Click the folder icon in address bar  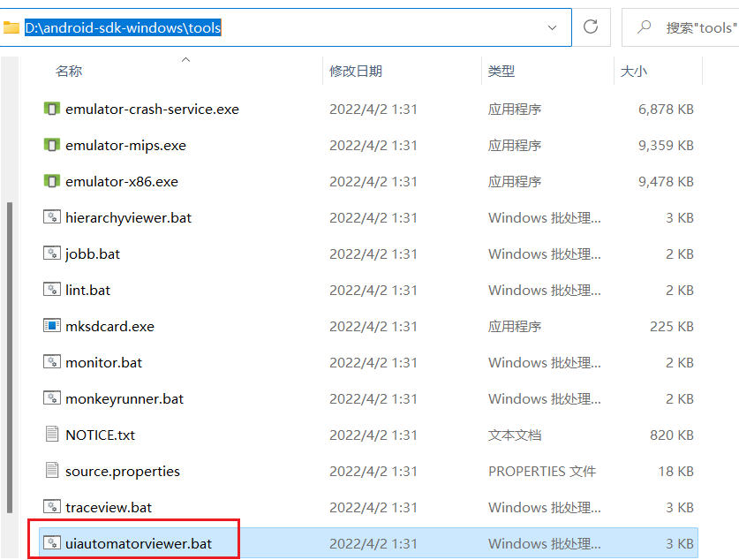[11, 27]
